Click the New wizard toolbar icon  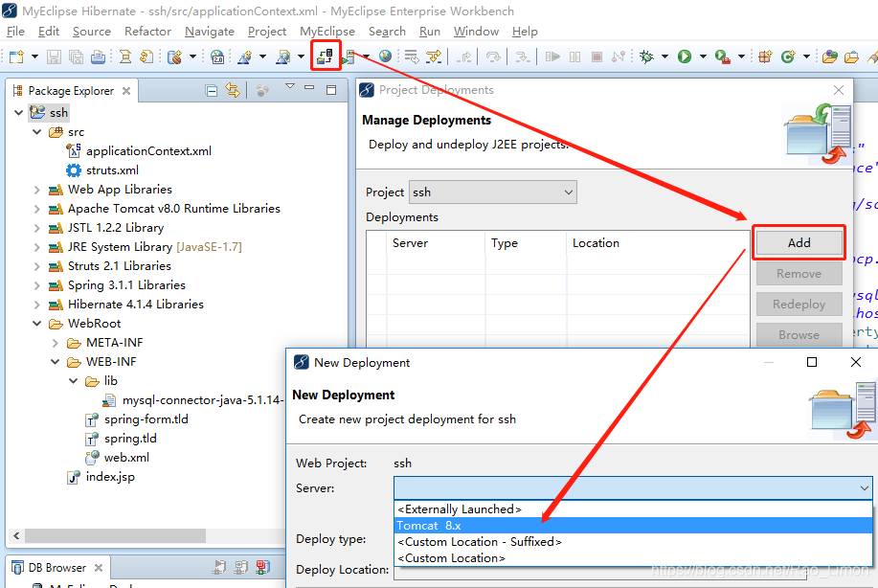pos(17,57)
